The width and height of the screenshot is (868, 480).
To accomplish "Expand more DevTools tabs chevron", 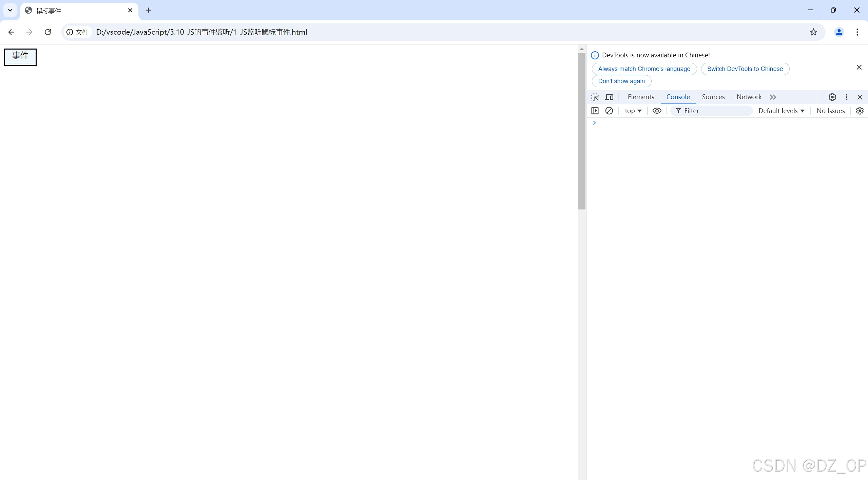I will pyautogui.click(x=773, y=97).
